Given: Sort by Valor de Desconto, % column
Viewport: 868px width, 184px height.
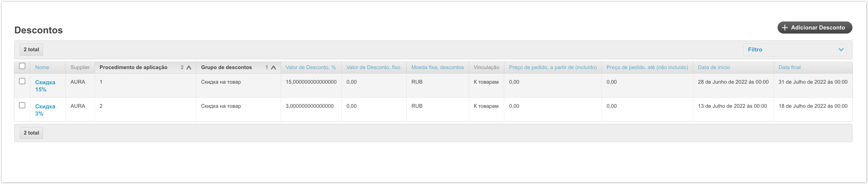Looking at the screenshot, I should pos(310,67).
